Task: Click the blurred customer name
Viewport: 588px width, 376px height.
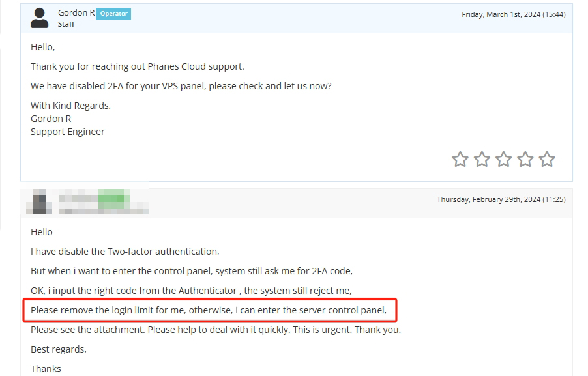Action: [x=102, y=202]
